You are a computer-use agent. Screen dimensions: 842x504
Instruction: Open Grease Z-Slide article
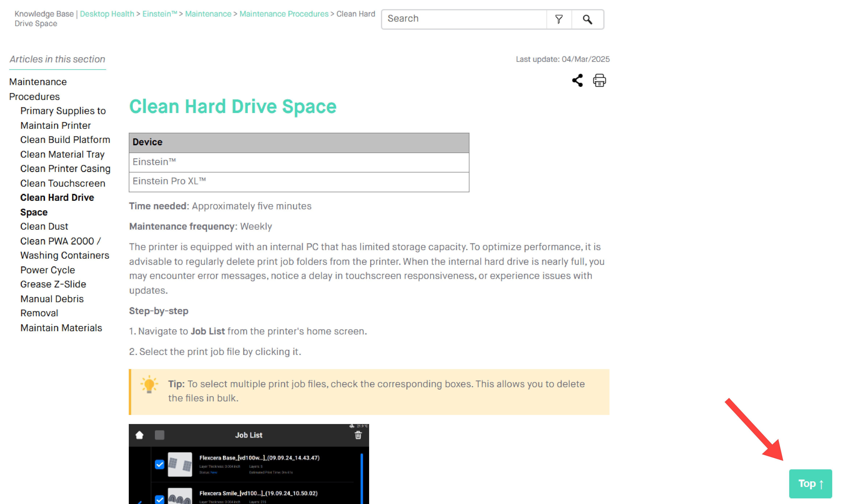point(53,284)
